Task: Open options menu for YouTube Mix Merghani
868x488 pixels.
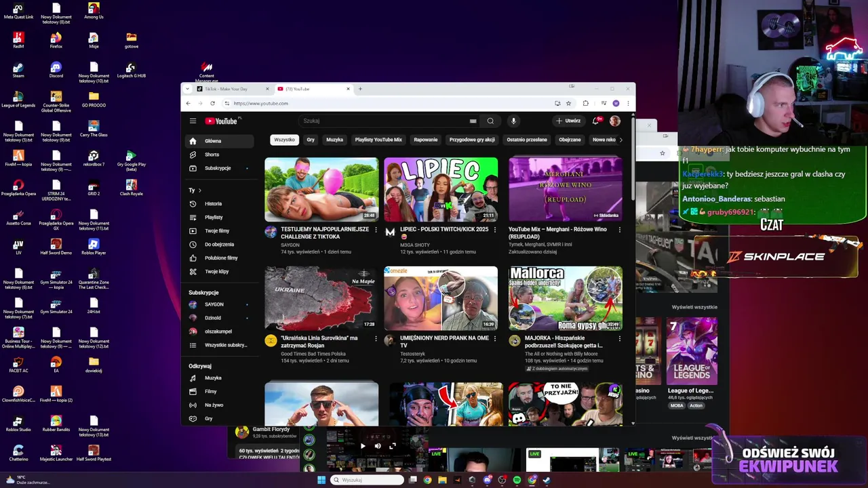Action: point(619,230)
